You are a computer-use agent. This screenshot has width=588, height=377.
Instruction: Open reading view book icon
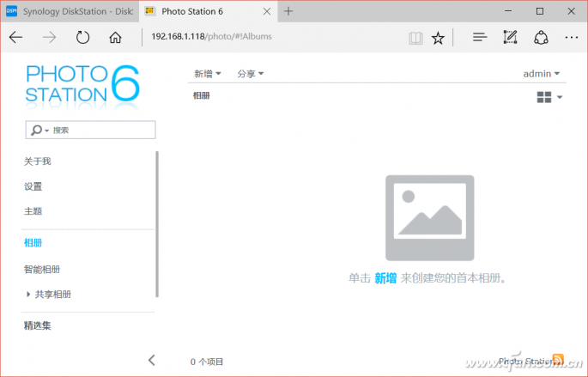tap(415, 38)
